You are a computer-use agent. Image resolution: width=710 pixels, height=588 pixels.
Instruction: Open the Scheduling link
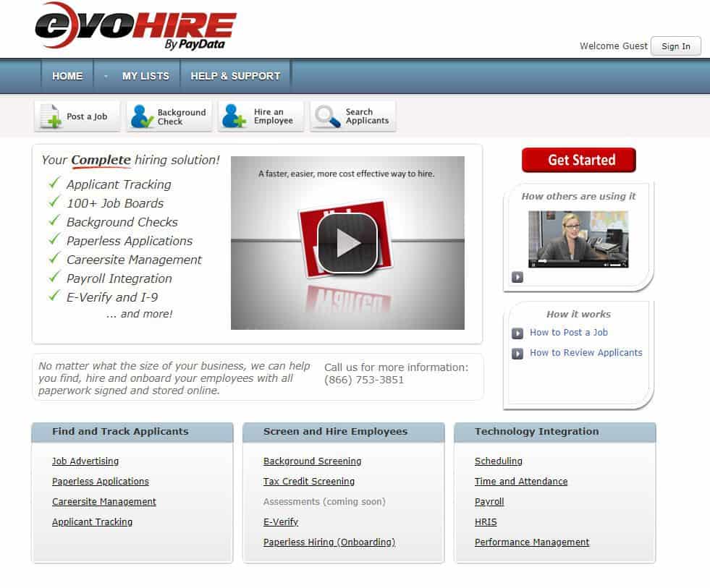(x=499, y=461)
